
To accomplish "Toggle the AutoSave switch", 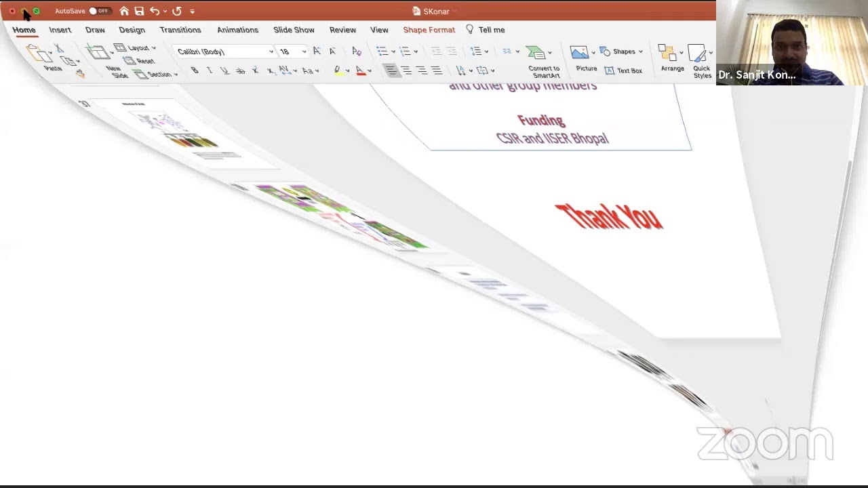I will tap(100, 11).
